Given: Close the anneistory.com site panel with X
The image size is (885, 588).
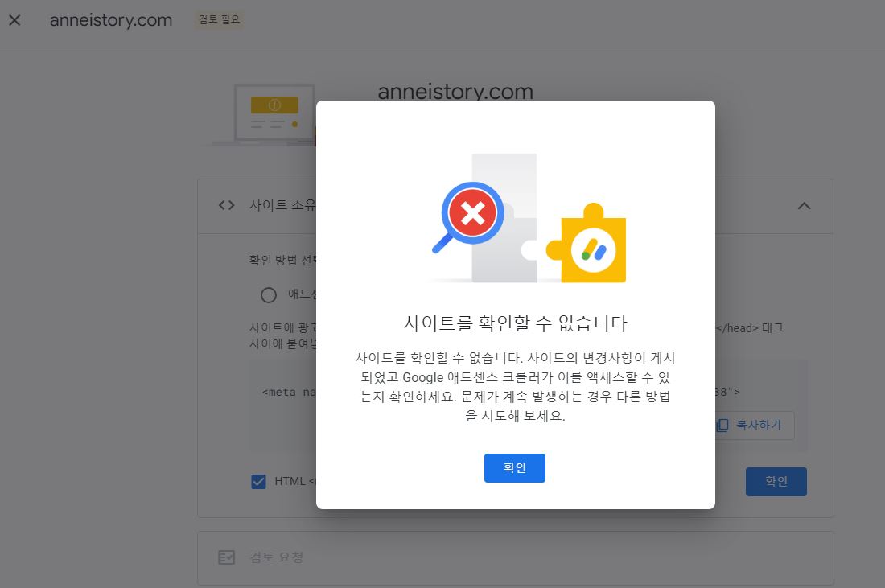Looking at the screenshot, I should click(x=15, y=20).
